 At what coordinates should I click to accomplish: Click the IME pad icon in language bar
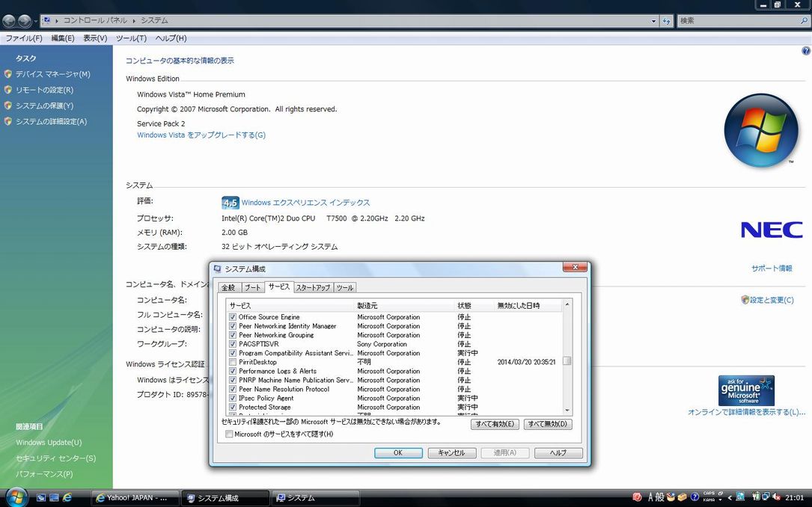pyautogui.click(x=671, y=498)
